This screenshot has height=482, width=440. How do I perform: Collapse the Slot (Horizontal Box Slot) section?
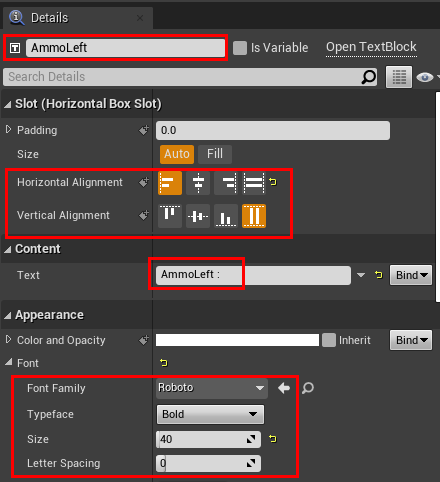8,105
